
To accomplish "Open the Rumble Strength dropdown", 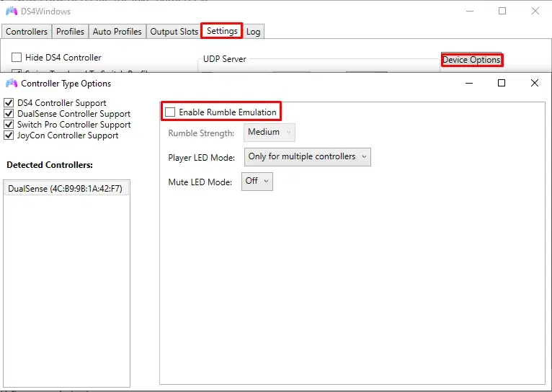I will (x=270, y=133).
